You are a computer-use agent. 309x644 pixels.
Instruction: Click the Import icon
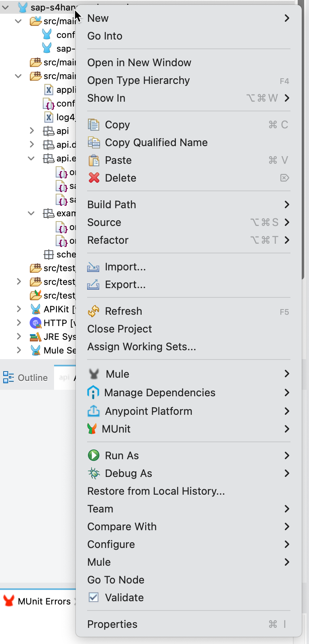tap(93, 267)
